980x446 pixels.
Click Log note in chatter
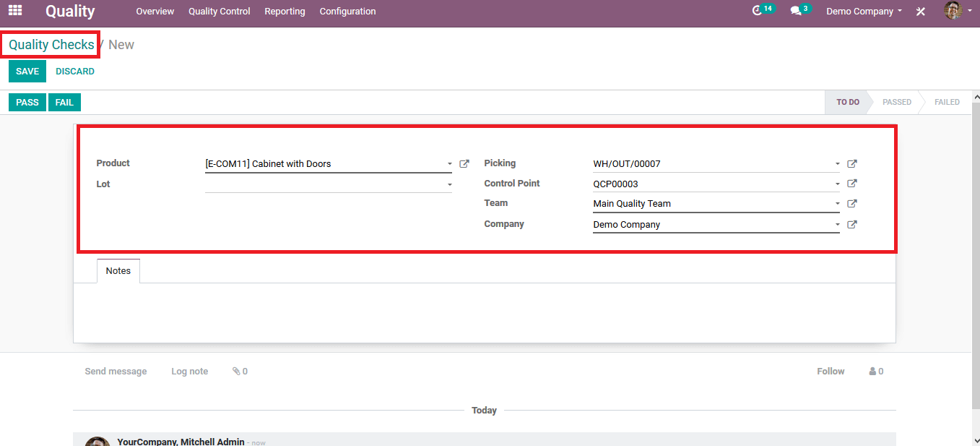(x=189, y=372)
